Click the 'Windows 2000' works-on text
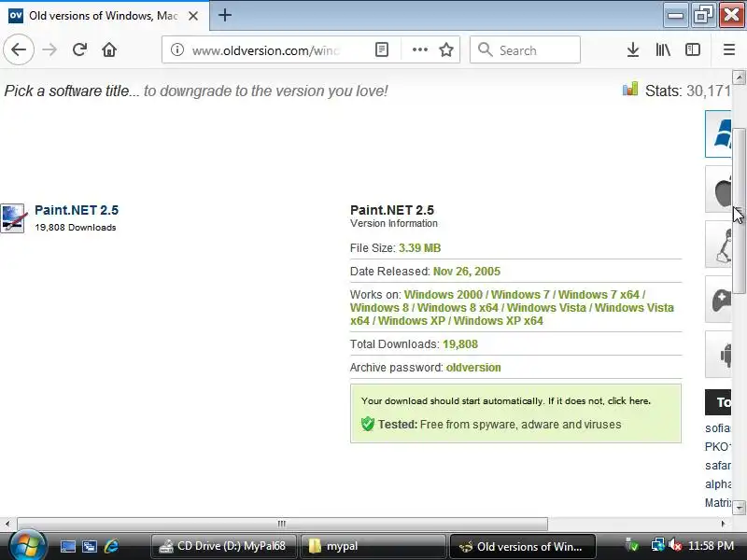This screenshot has height=560, width=747. coord(443,295)
